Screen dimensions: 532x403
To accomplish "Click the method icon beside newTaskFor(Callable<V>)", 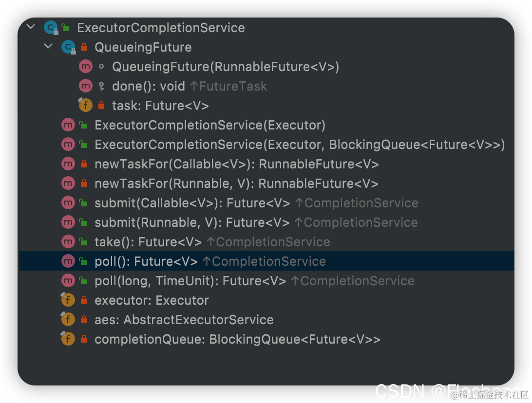I will click(x=68, y=164).
